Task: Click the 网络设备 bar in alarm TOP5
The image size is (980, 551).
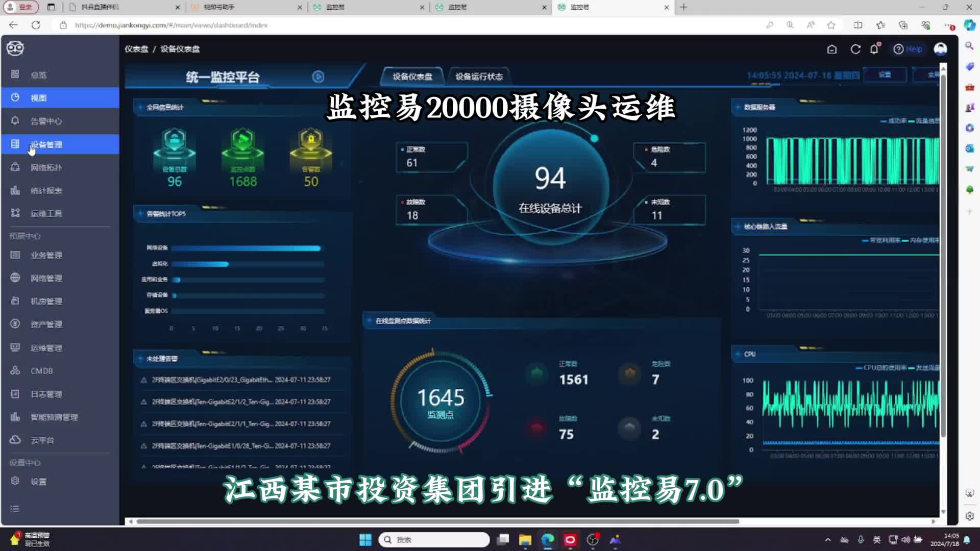Action: 246,248
